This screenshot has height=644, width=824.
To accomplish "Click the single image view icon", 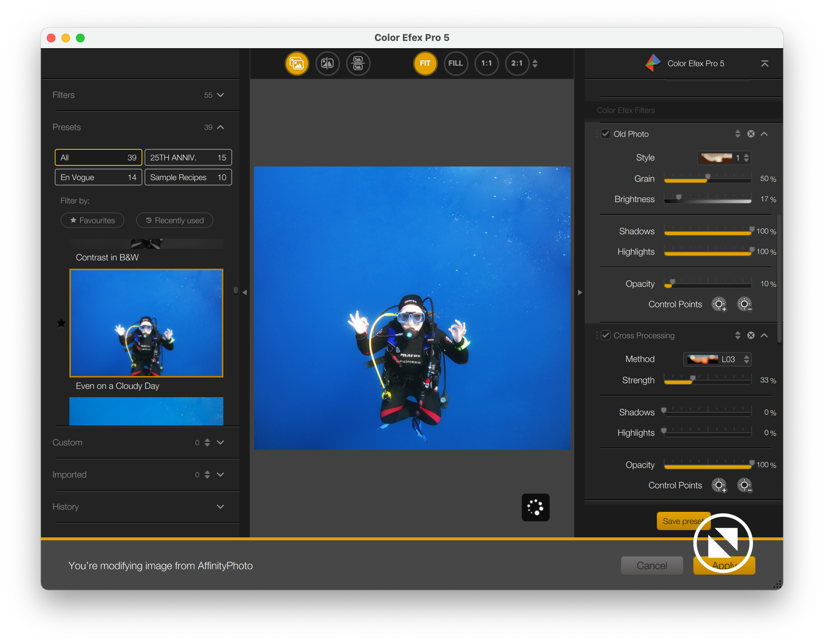I will tap(297, 64).
